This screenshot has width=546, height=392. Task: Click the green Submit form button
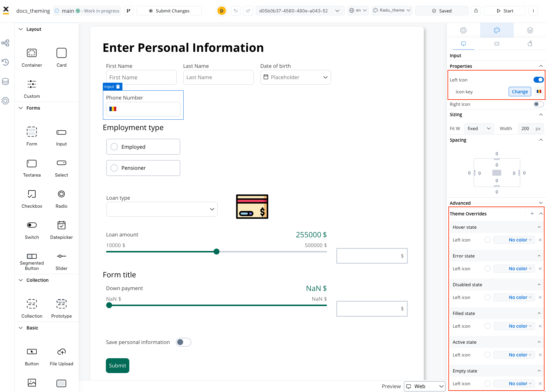[x=117, y=366]
